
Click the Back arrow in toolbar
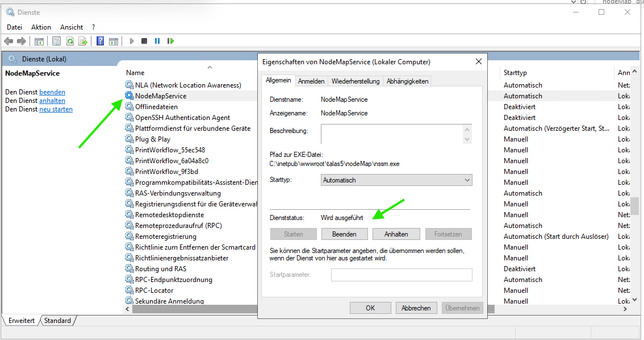(9, 41)
